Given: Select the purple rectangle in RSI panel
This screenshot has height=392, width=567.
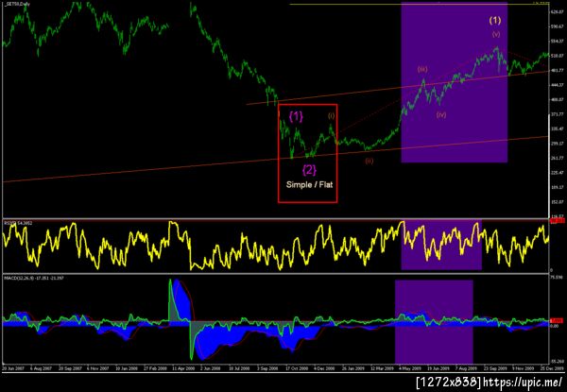Looking at the screenshot, I should click(441, 245).
